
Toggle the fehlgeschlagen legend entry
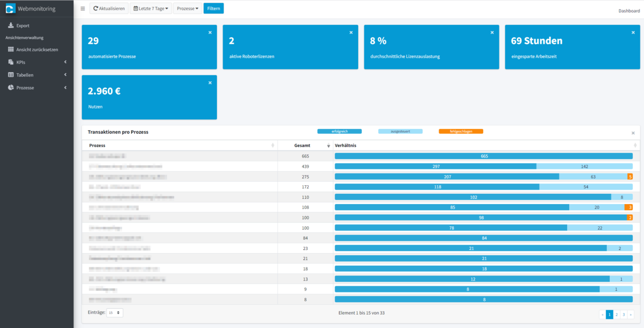tap(461, 131)
